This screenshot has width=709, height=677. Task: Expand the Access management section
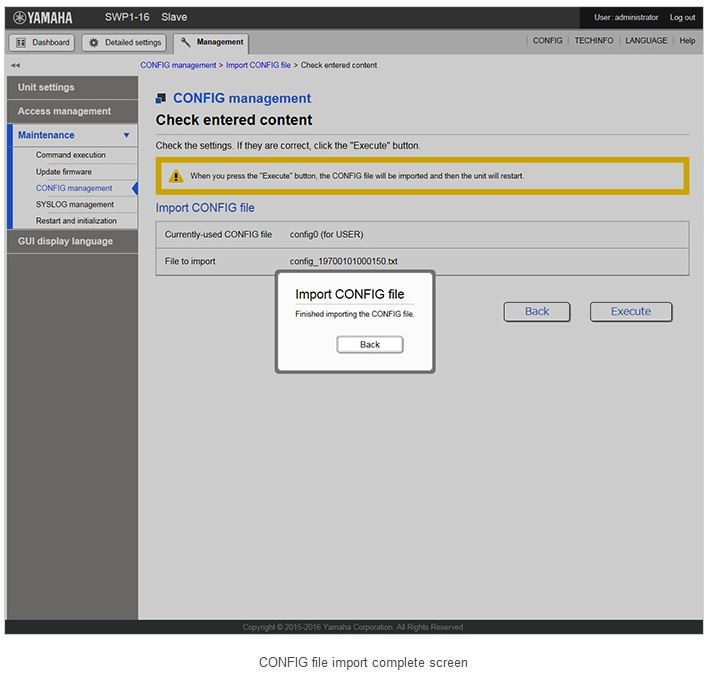tap(64, 111)
